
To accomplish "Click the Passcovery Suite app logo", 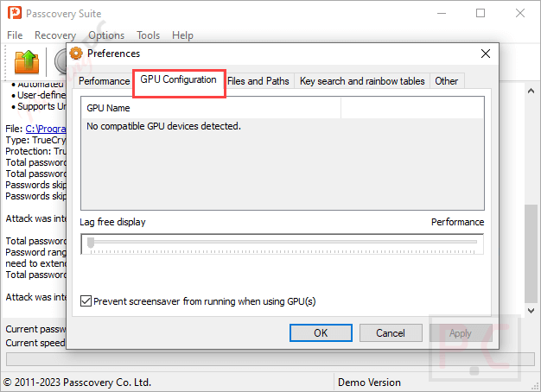I will 15,13.
